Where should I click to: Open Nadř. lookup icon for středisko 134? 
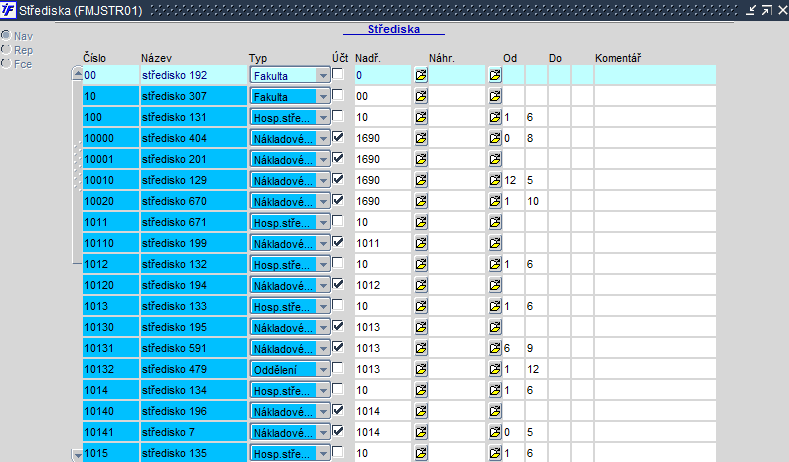(x=421, y=391)
